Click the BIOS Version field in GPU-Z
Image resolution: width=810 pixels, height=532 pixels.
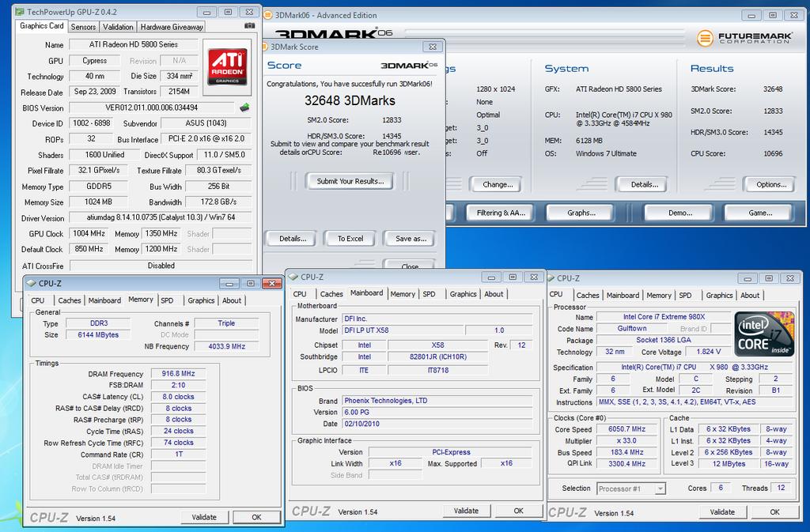152,108
